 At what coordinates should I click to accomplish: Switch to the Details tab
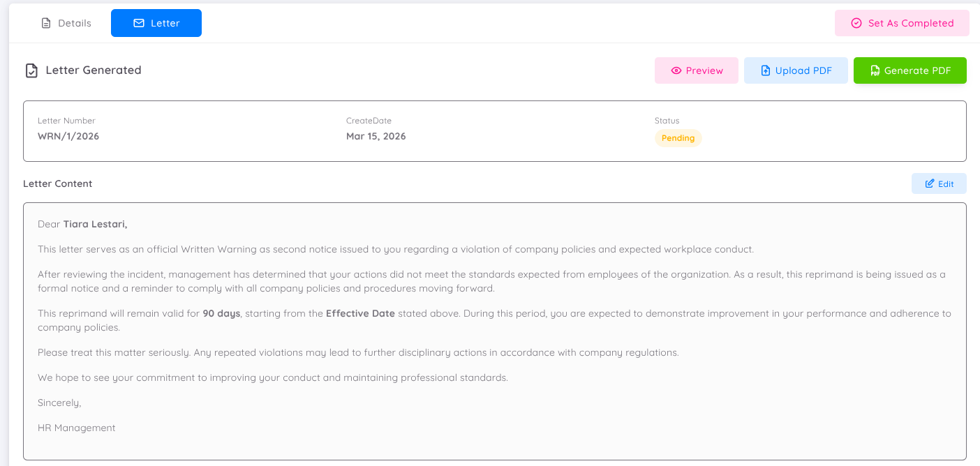pyautogui.click(x=66, y=23)
